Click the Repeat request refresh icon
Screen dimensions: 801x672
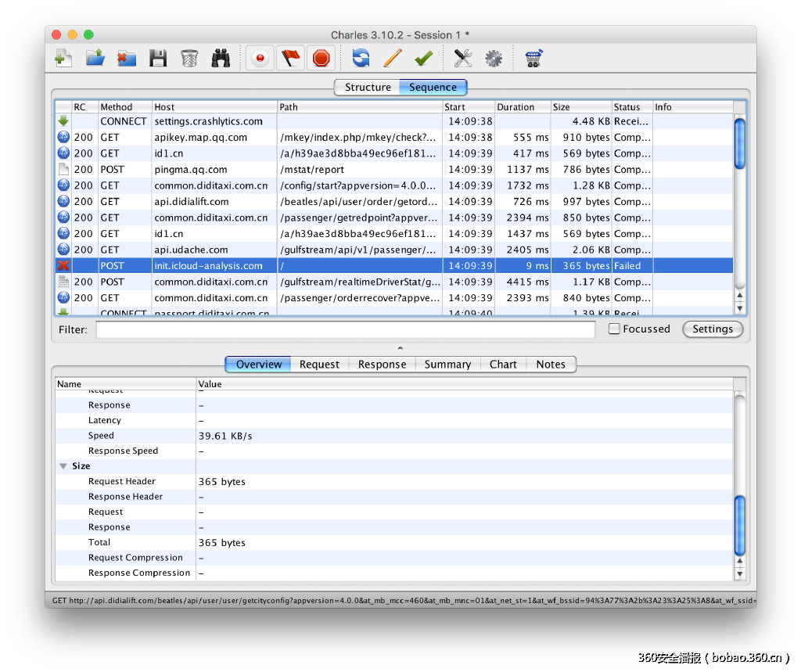[361, 58]
